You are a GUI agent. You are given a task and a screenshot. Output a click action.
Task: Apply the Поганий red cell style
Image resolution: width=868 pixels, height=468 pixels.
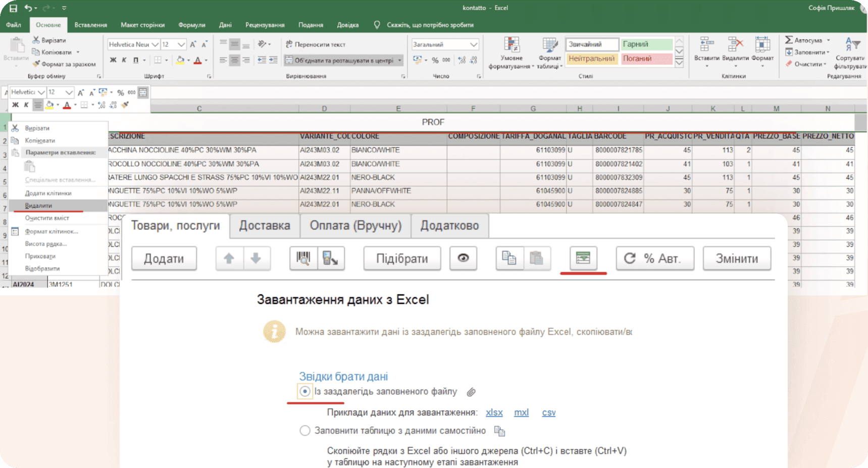(647, 59)
